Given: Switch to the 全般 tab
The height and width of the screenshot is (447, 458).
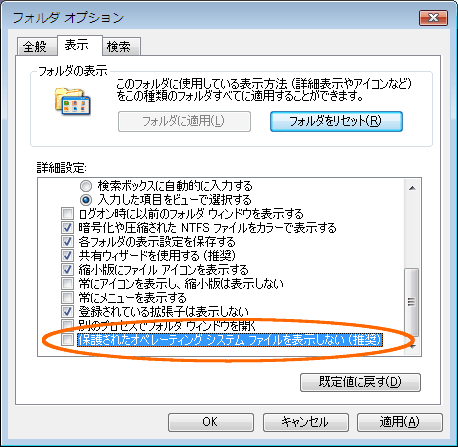Looking at the screenshot, I should click(x=35, y=46).
